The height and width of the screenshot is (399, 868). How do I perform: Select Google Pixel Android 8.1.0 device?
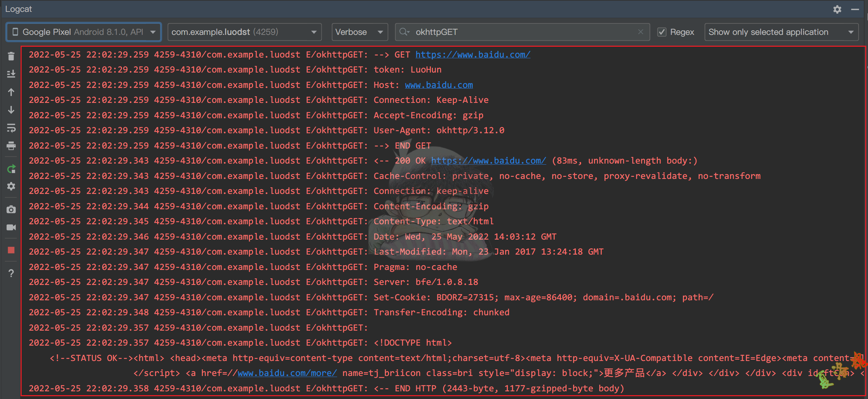pos(84,32)
